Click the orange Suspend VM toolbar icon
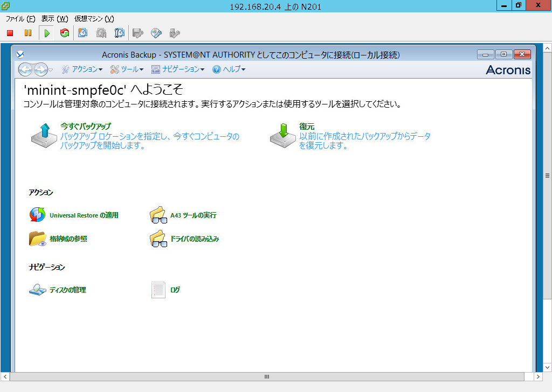Viewport: 552px width, 392px height. 28,33
